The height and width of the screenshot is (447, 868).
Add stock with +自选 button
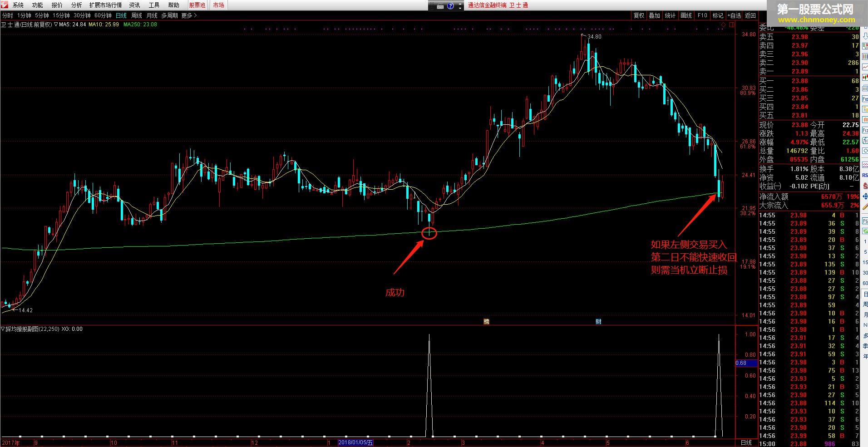click(734, 15)
